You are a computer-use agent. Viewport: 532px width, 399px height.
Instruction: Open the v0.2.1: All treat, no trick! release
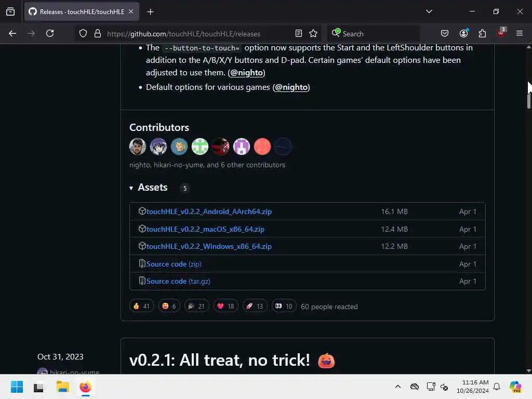click(220, 360)
